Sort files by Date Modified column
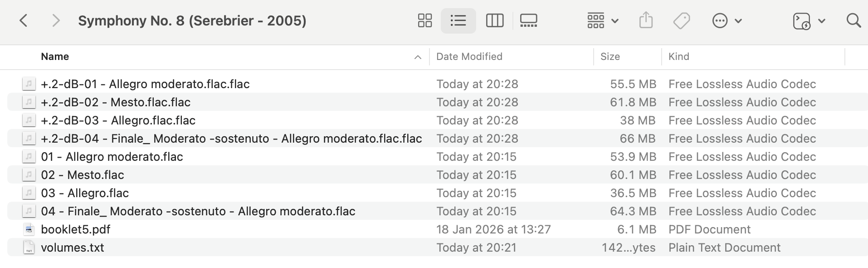This screenshot has width=868, height=268. click(x=469, y=56)
